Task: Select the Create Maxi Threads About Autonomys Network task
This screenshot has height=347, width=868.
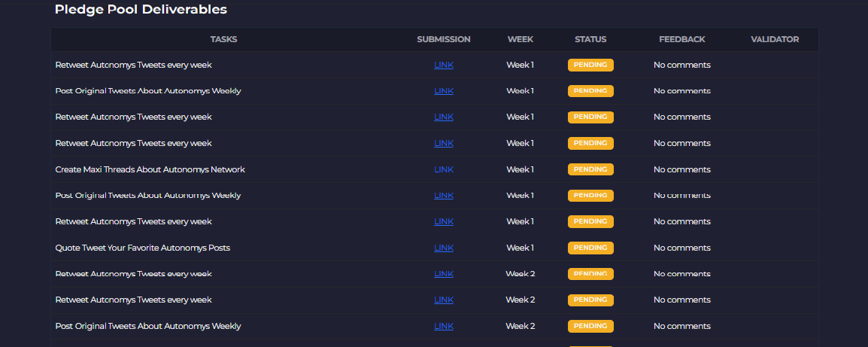Action: click(150, 169)
